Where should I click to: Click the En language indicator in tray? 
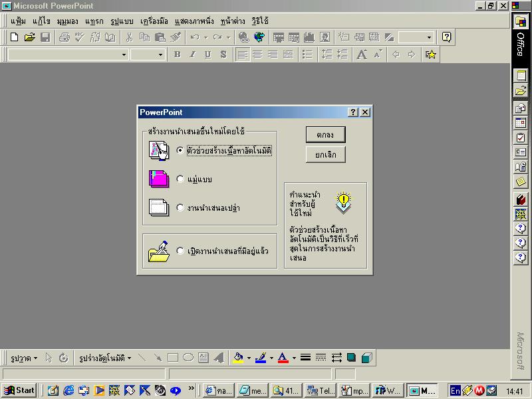455,391
